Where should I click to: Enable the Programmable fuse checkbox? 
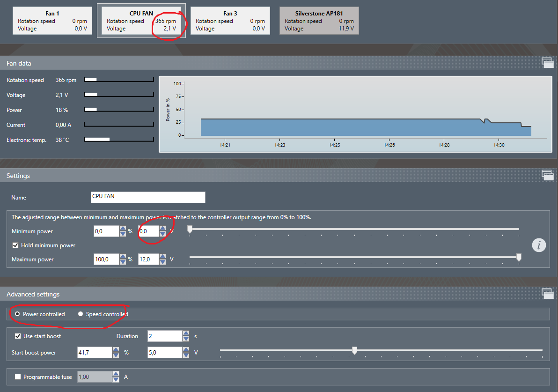point(18,377)
